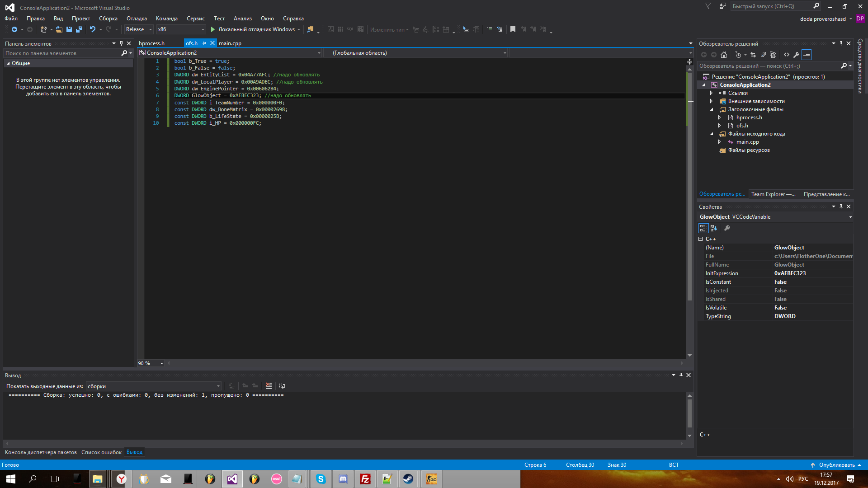Toggle categorized view in Properties panel

point(703,228)
